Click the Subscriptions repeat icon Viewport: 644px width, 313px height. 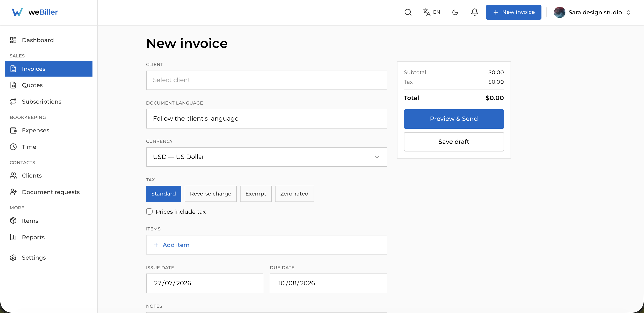[x=13, y=101]
